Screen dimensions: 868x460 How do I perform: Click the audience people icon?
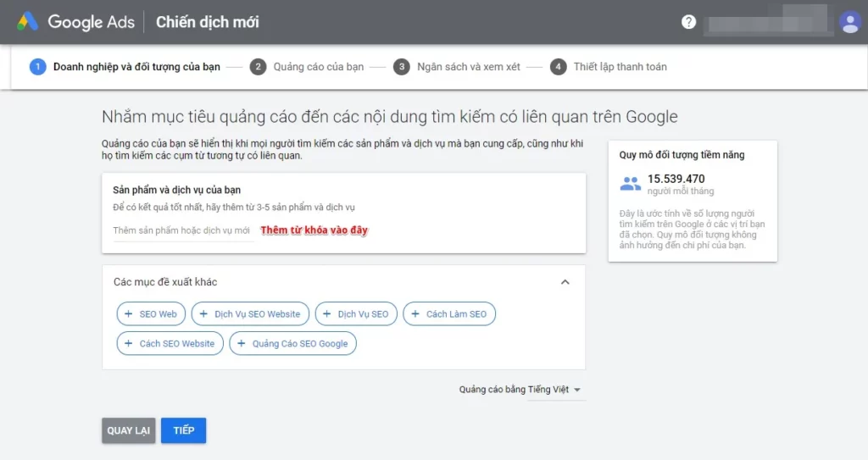(x=630, y=183)
